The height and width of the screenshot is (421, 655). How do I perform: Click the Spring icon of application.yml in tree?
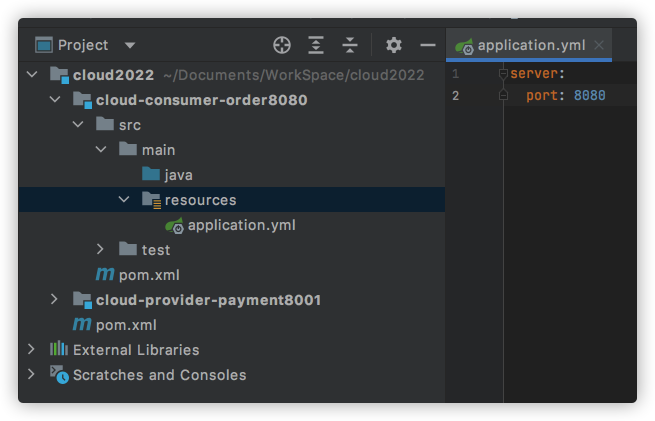pyautogui.click(x=175, y=226)
